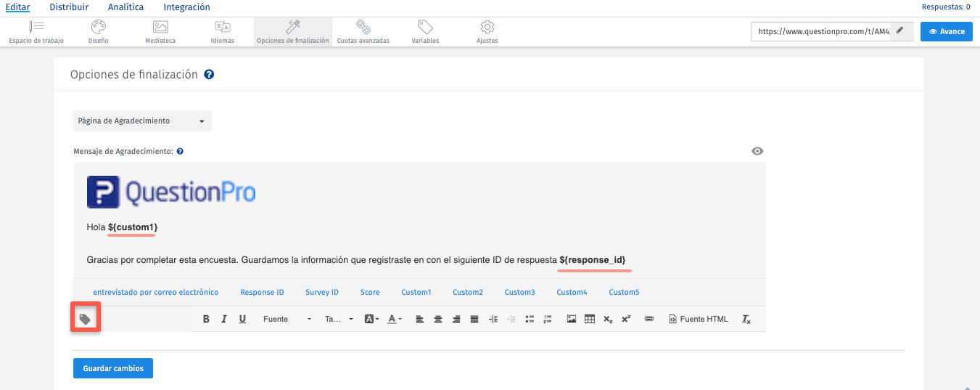Expand Página de Agradecimiento dropdown
The image size is (980, 390).
coord(142,121)
